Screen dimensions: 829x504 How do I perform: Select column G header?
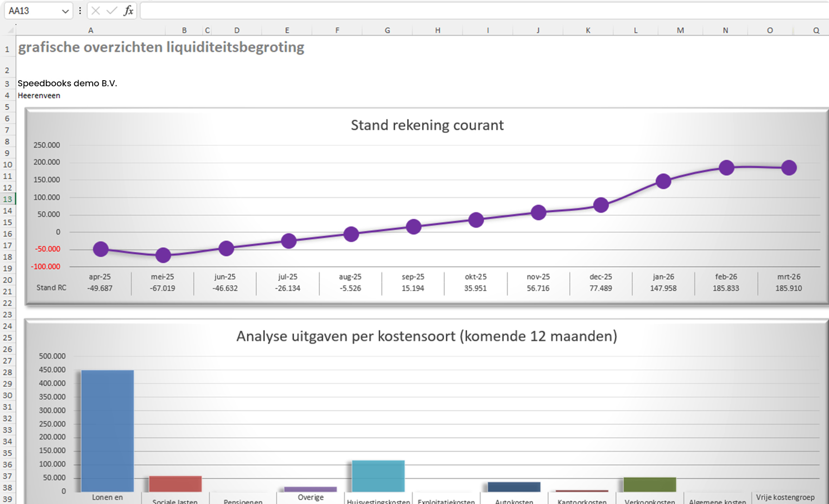[387, 30]
